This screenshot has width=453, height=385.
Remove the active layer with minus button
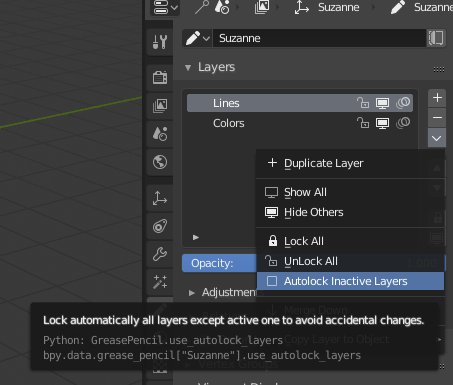[x=437, y=117]
